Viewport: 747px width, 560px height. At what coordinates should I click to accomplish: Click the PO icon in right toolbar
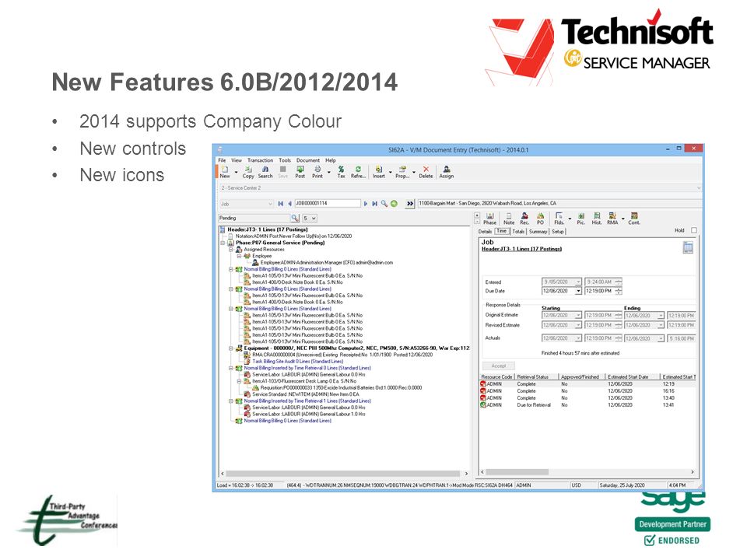coord(540,219)
